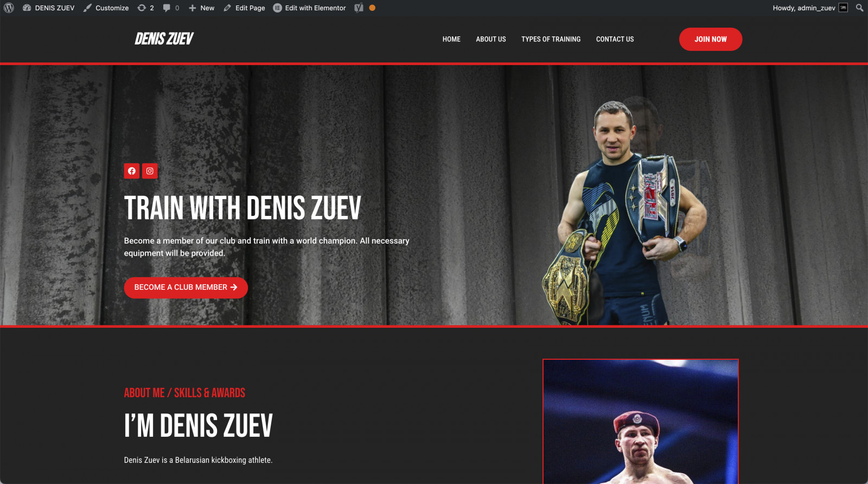The height and width of the screenshot is (484, 868).
Task: Click the JOIN NOW button
Action: (x=711, y=39)
